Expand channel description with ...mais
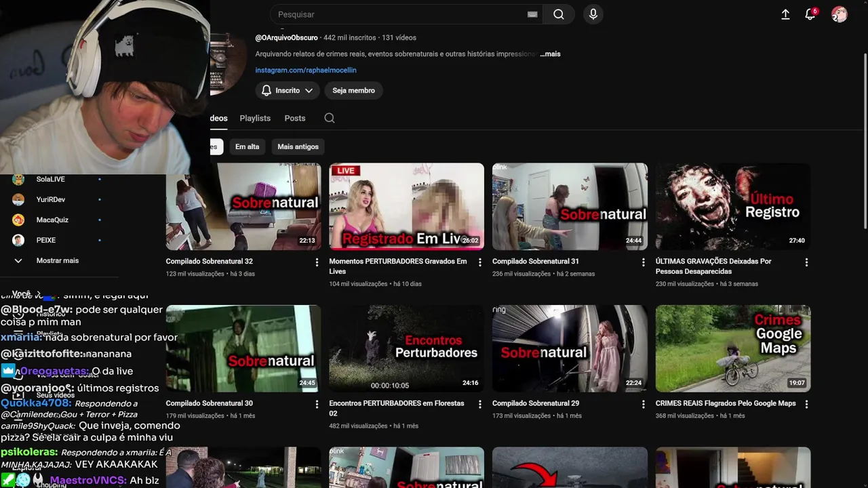The width and height of the screenshot is (868, 488). (x=550, y=54)
